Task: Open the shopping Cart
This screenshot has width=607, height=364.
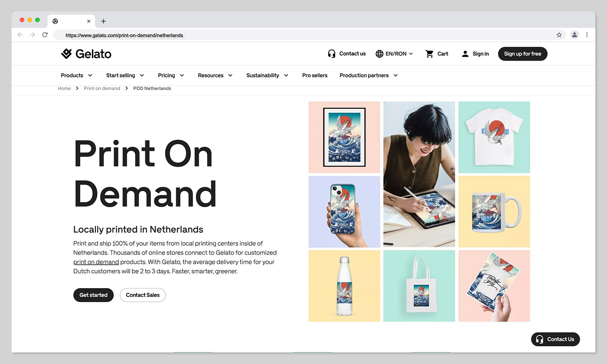Action: click(436, 53)
